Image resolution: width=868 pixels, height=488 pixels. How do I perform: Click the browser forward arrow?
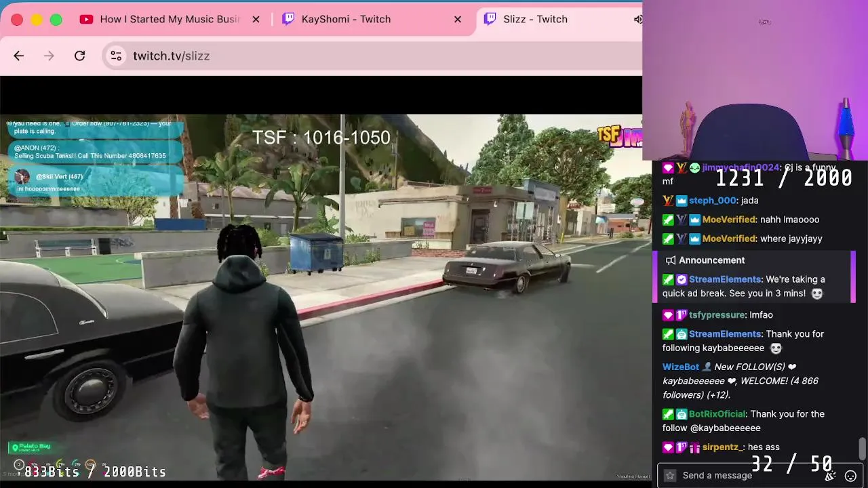point(49,56)
